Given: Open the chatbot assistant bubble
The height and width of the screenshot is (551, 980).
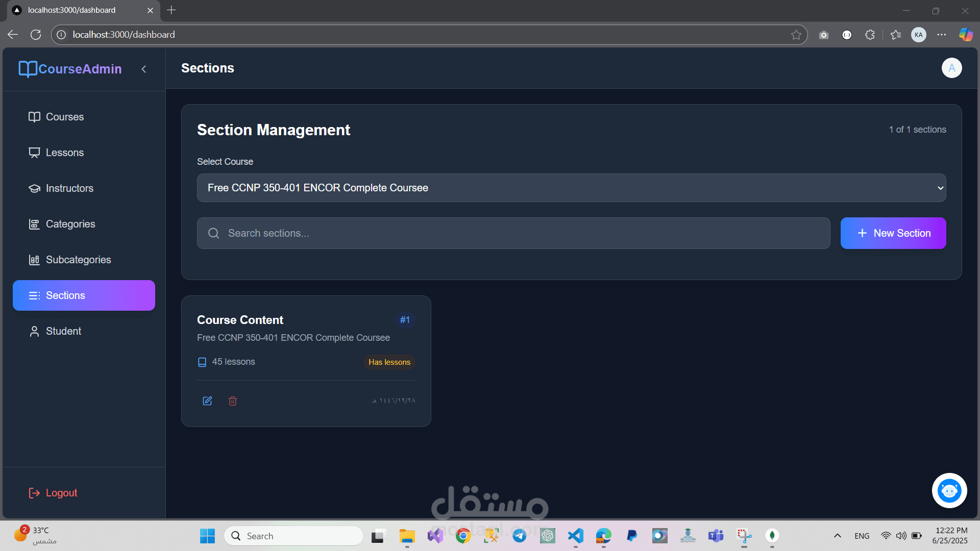Looking at the screenshot, I should (949, 491).
